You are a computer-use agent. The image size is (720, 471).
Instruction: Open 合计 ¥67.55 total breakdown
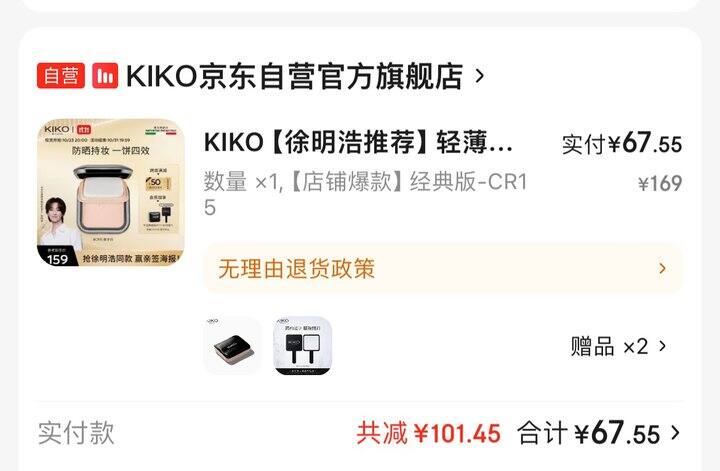click(589, 433)
